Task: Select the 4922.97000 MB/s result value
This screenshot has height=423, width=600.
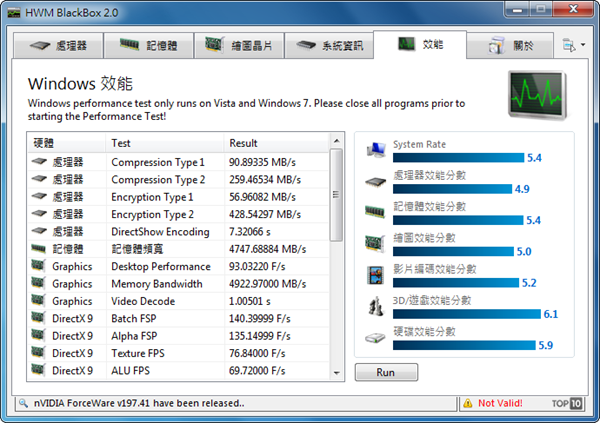Action: coord(267,284)
